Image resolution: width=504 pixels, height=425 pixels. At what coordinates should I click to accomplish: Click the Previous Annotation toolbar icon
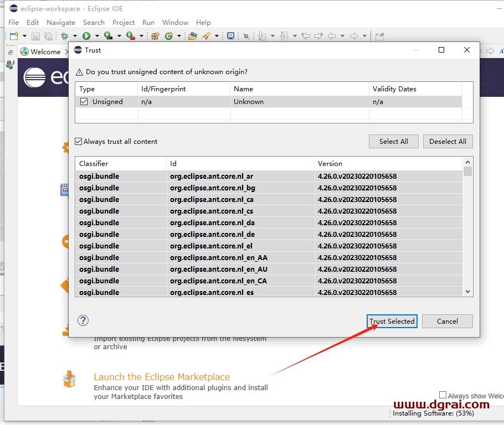pyautogui.click(x=284, y=36)
